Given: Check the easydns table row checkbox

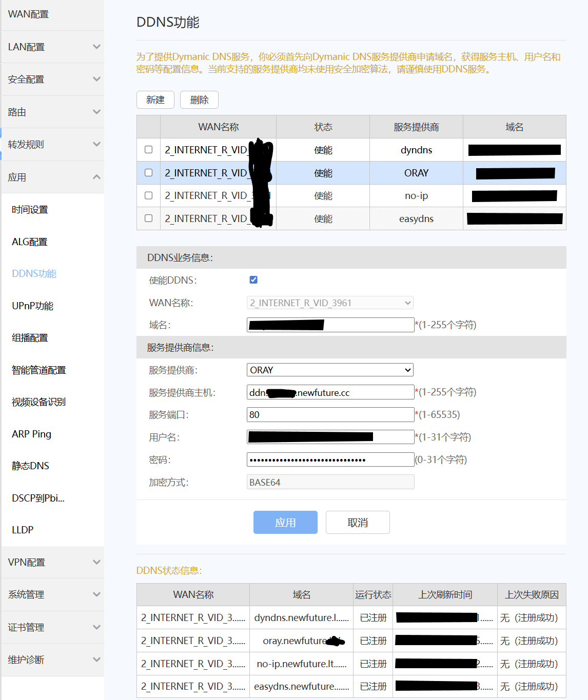Looking at the screenshot, I should 148,218.
